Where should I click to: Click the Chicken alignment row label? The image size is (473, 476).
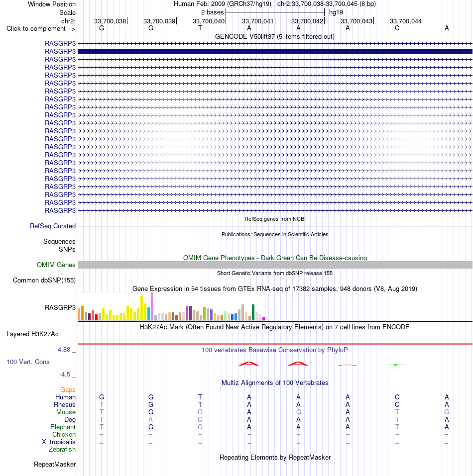[64, 434]
